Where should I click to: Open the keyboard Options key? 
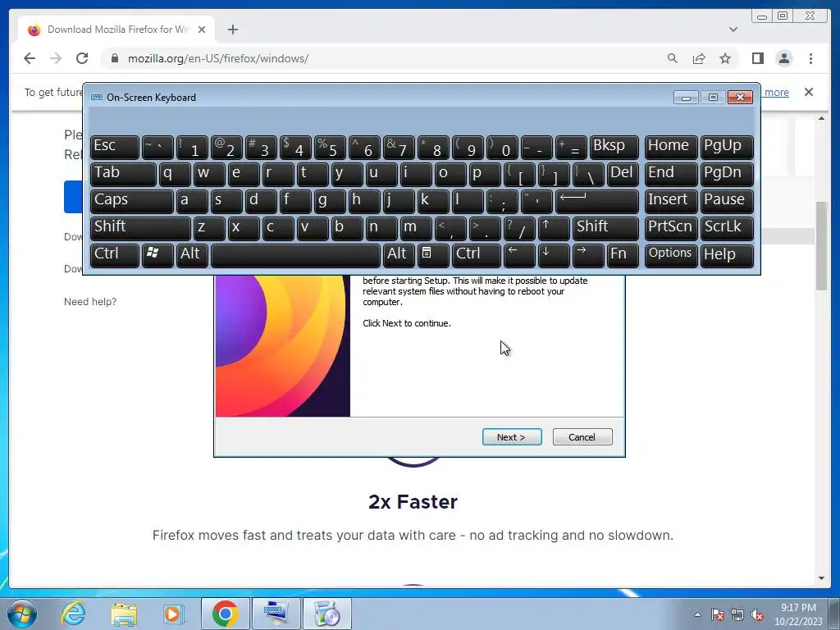point(671,254)
